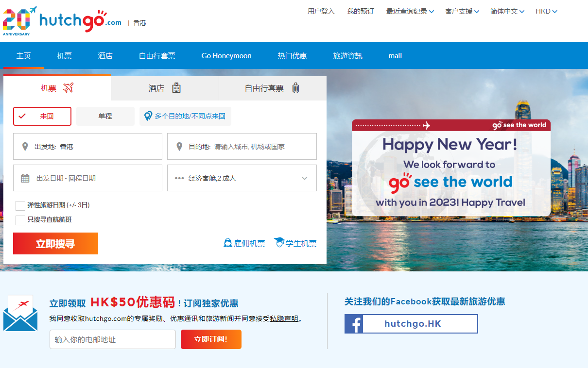Open 学生机票 via the graduation cap icon

click(279, 242)
